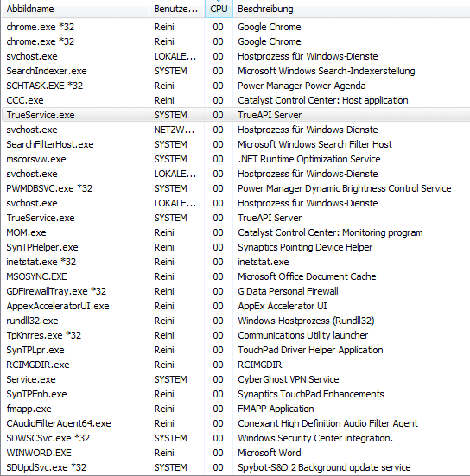Click Synaptics Pointing Device Helper description

click(x=305, y=247)
